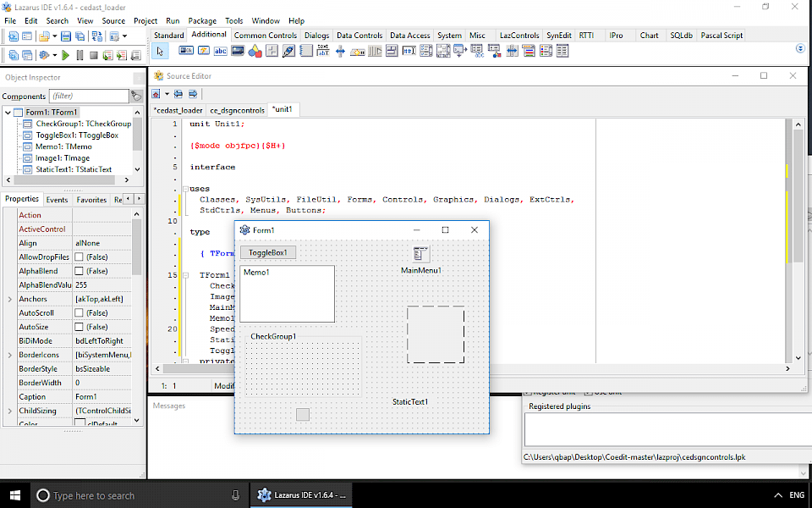812x508 pixels.
Task: Click the green Run button
Action: [x=65, y=56]
